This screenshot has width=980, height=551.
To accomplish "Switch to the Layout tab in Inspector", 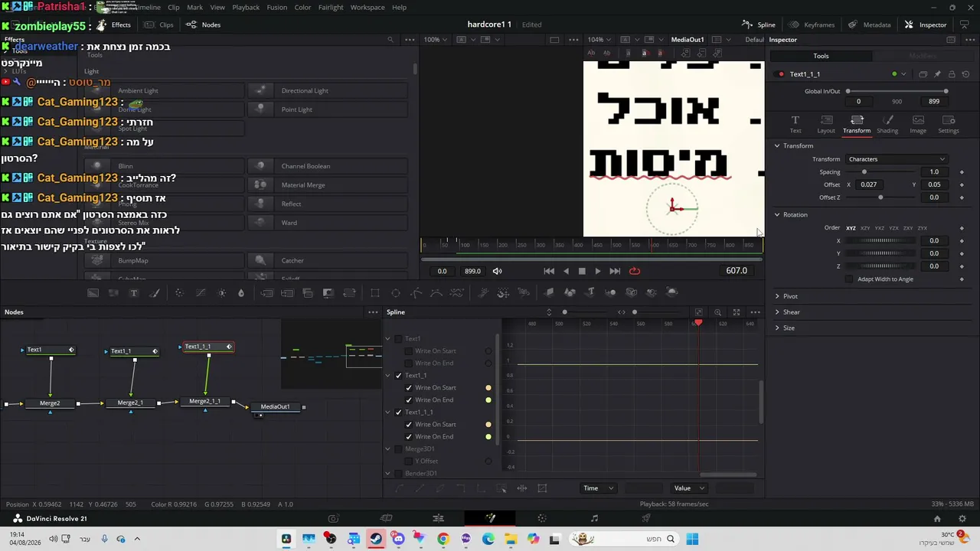I will pos(826,124).
